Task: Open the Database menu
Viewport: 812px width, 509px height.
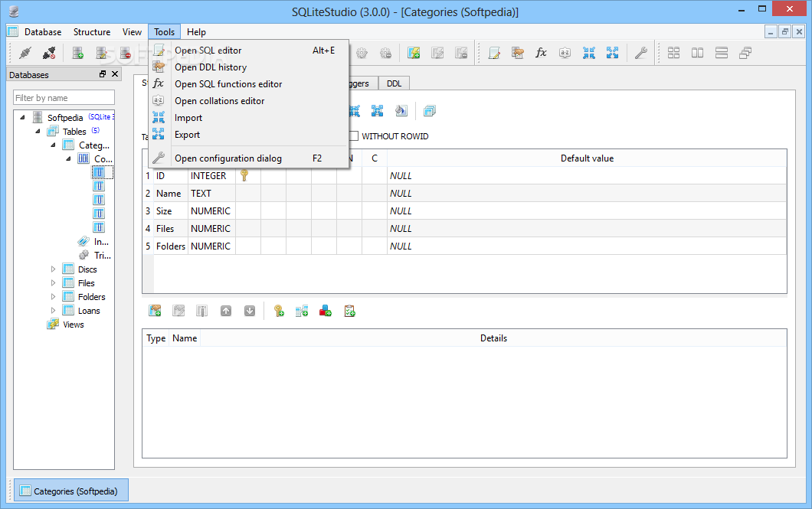Action: pyautogui.click(x=43, y=32)
